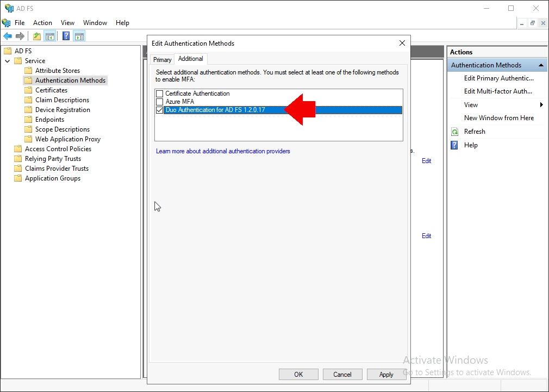
Task: Click the Apply button
Action: click(386, 375)
